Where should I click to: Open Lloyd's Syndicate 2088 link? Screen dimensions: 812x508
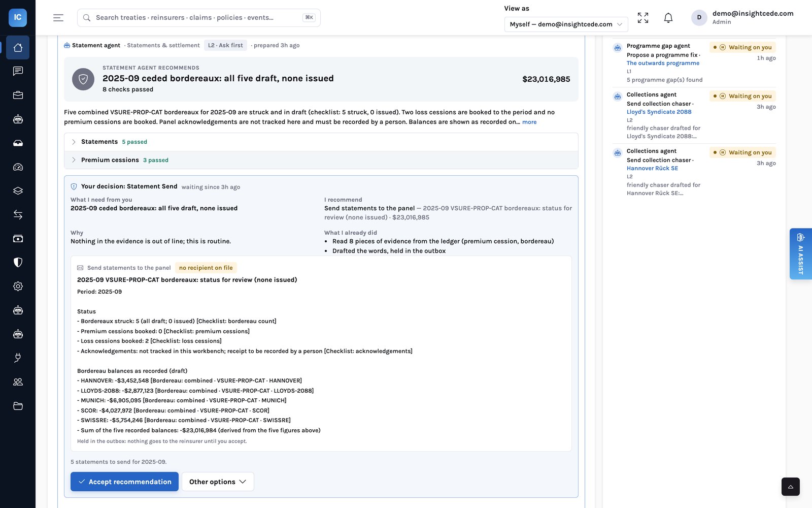659,112
